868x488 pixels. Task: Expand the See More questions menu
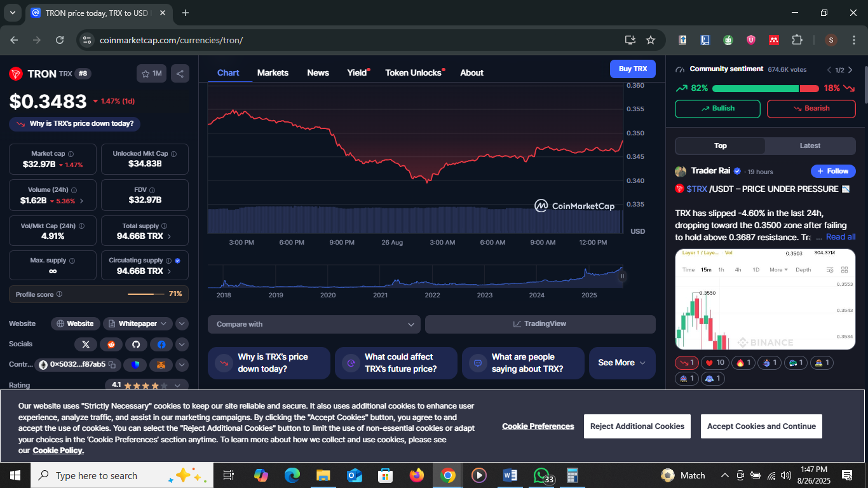pyautogui.click(x=621, y=363)
